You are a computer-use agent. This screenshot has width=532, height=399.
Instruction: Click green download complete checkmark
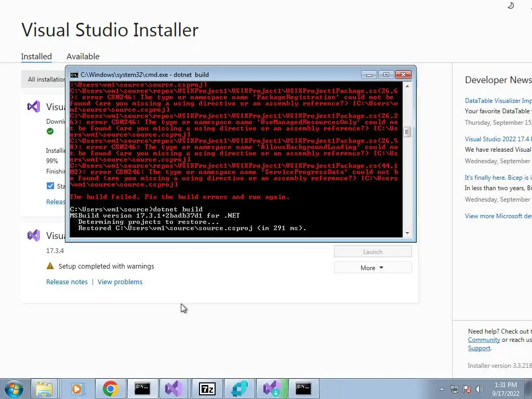[50, 131]
